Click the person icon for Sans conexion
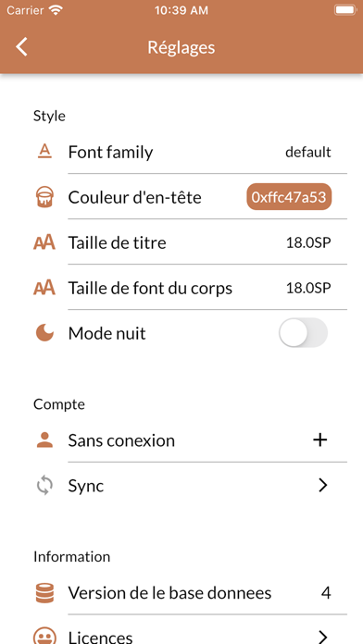Viewport: 363px width, 644px height. coord(44,440)
